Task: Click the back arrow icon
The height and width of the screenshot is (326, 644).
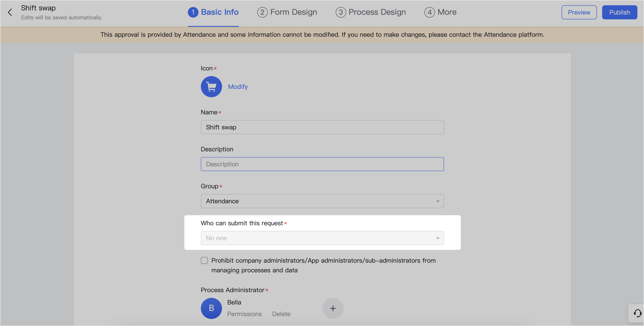Action: tap(10, 12)
